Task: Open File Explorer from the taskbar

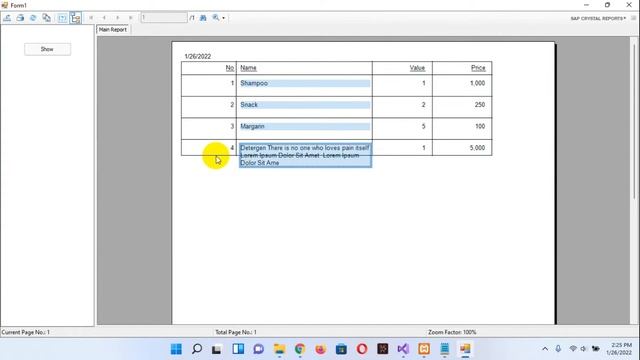Action: 280,349
